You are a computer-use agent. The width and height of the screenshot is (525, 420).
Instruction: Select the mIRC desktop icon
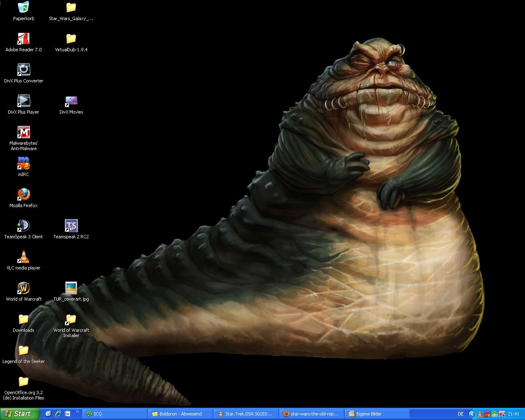click(x=23, y=167)
